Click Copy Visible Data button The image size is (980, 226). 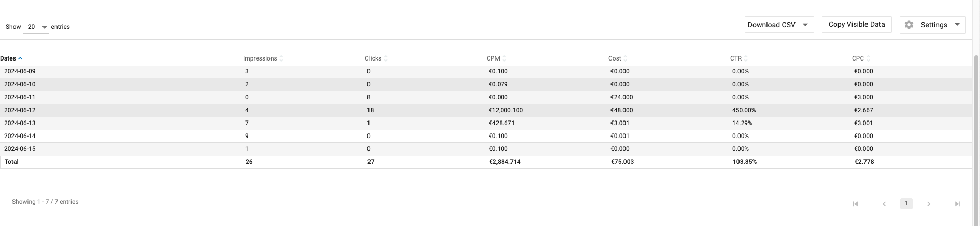[x=857, y=24]
